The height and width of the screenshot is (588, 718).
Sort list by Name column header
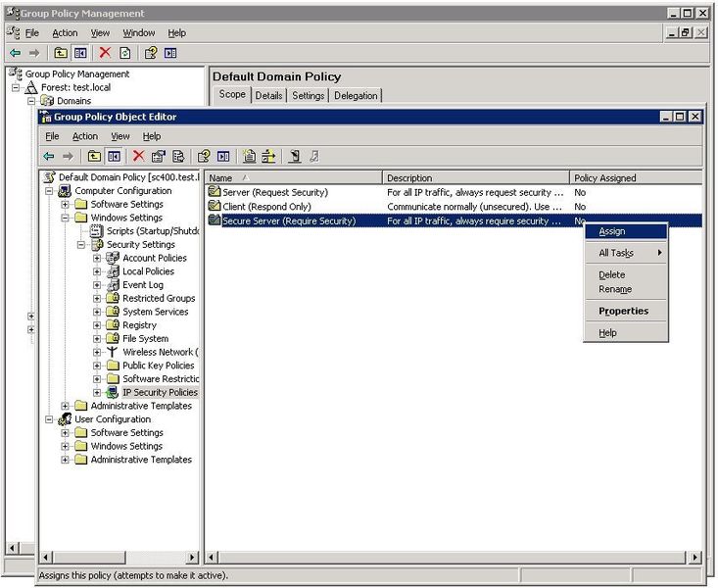click(294, 177)
